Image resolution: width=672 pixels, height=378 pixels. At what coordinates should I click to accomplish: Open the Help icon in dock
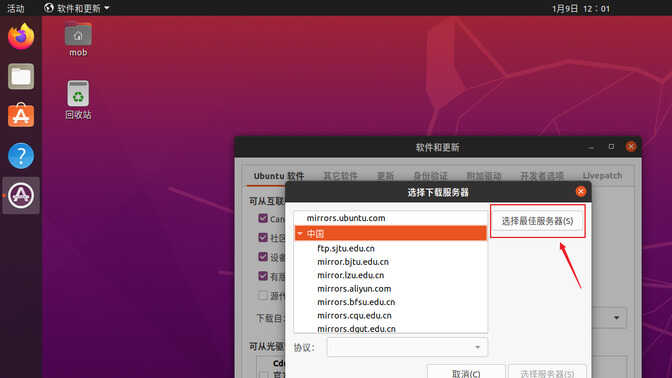[21, 156]
